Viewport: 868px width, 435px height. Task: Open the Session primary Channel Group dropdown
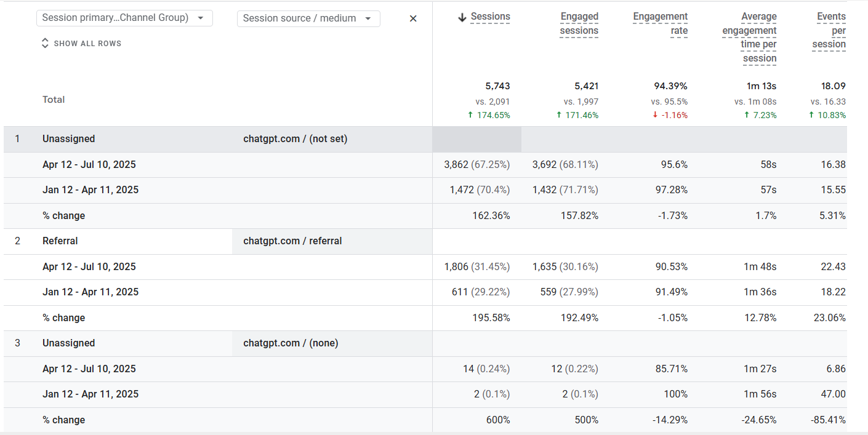tap(124, 18)
